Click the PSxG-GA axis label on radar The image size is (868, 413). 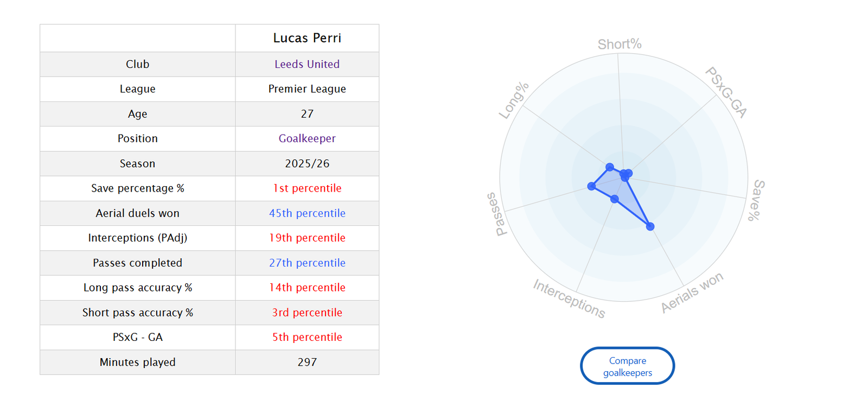tap(726, 92)
